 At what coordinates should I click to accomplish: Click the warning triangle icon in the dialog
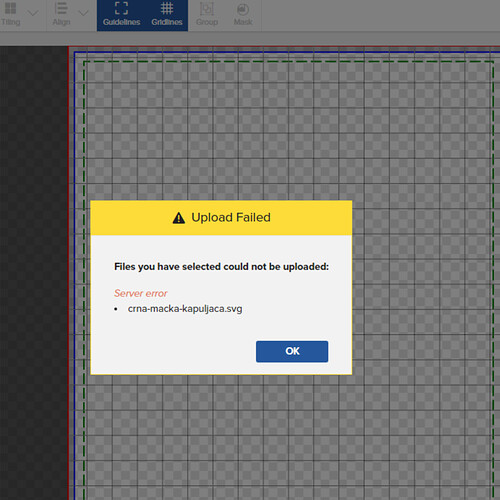point(179,218)
